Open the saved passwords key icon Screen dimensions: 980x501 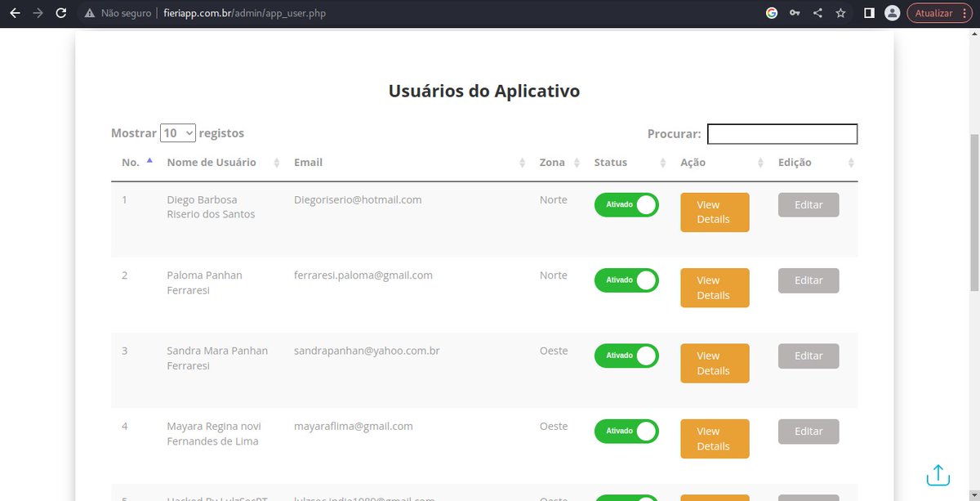point(795,13)
